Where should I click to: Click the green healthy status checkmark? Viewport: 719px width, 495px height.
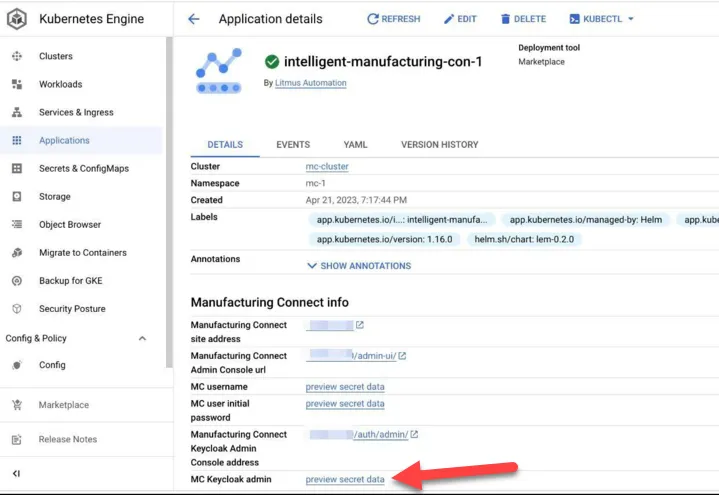pos(272,61)
